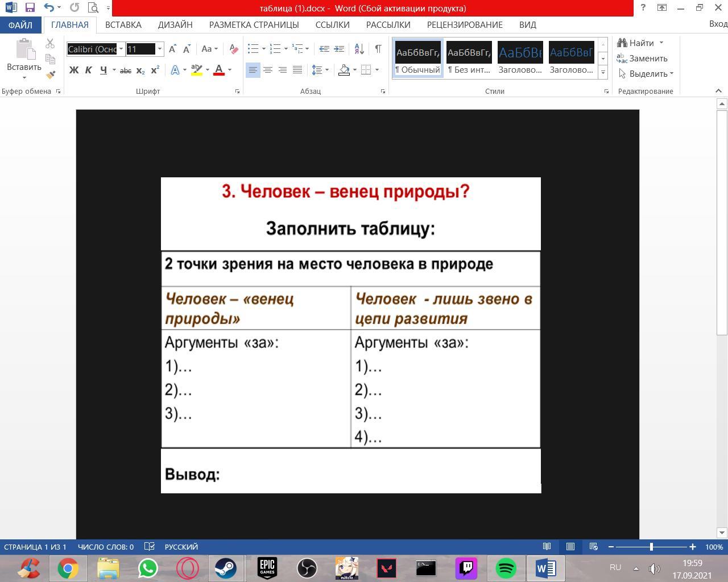Switch to Read Mode view in status bar
Viewport: 728px width, 582px height.
[x=547, y=547]
